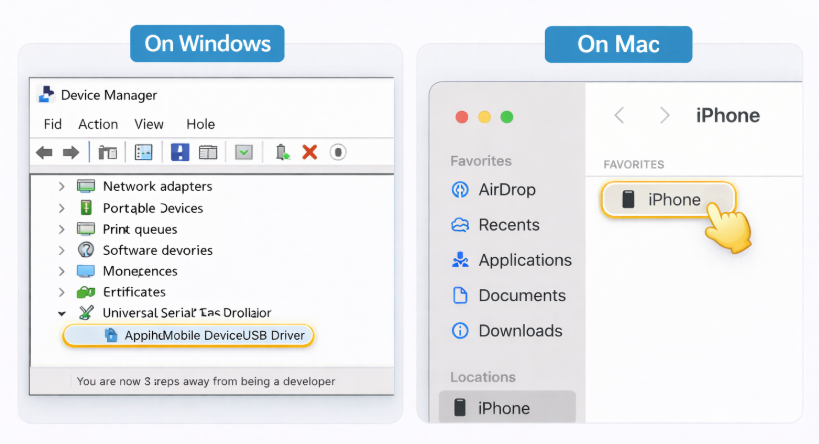Click the iPhone window title
819x444 pixels.
(728, 115)
